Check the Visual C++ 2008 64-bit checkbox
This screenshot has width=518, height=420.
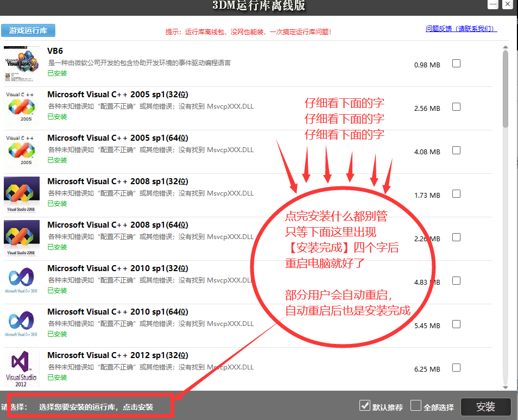point(456,237)
